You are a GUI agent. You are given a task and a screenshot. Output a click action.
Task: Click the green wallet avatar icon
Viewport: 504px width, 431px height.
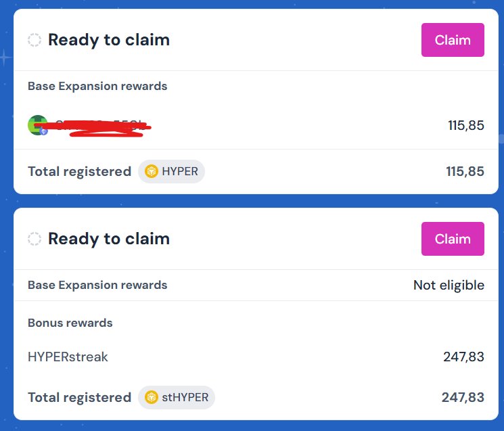point(37,124)
